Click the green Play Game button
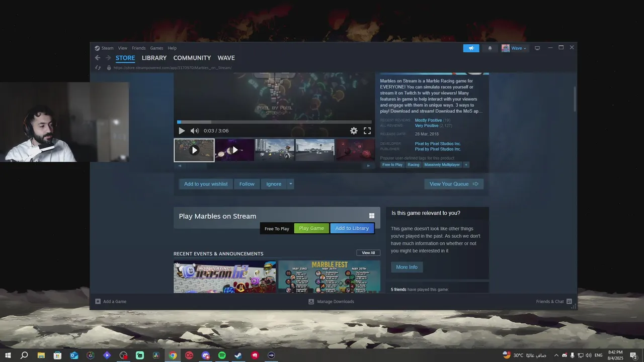The image size is (644, 362). pyautogui.click(x=311, y=228)
